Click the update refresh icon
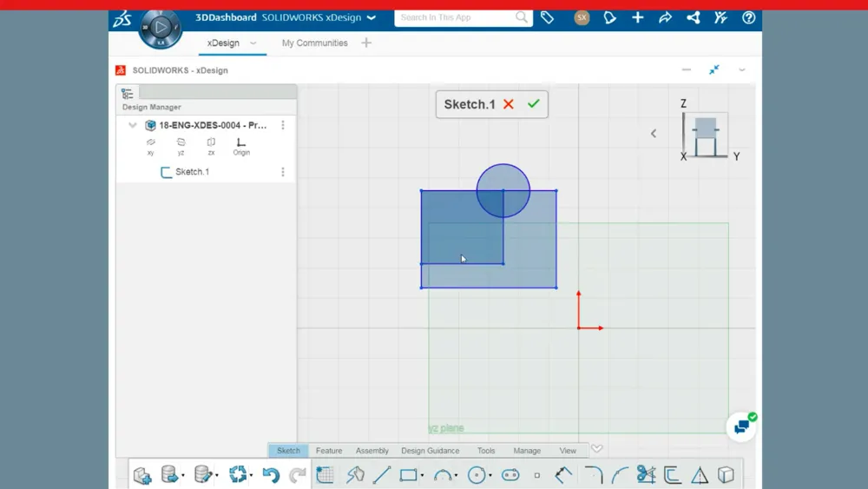Viewport: 868px width, 489px height. 238,474
